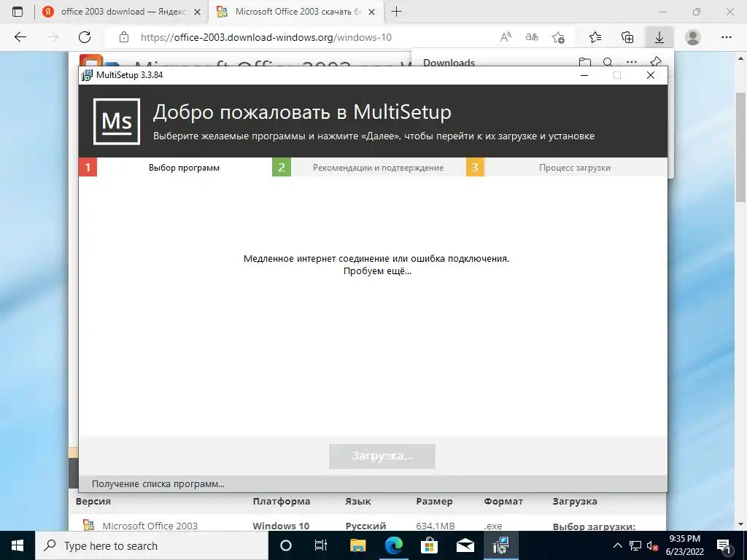747x560 pixels.
Task: Open network status tray icon
Action: click(x=635, y=545)
